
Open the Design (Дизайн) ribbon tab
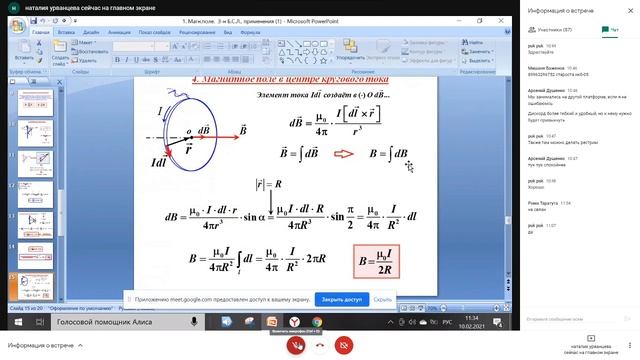91,32
